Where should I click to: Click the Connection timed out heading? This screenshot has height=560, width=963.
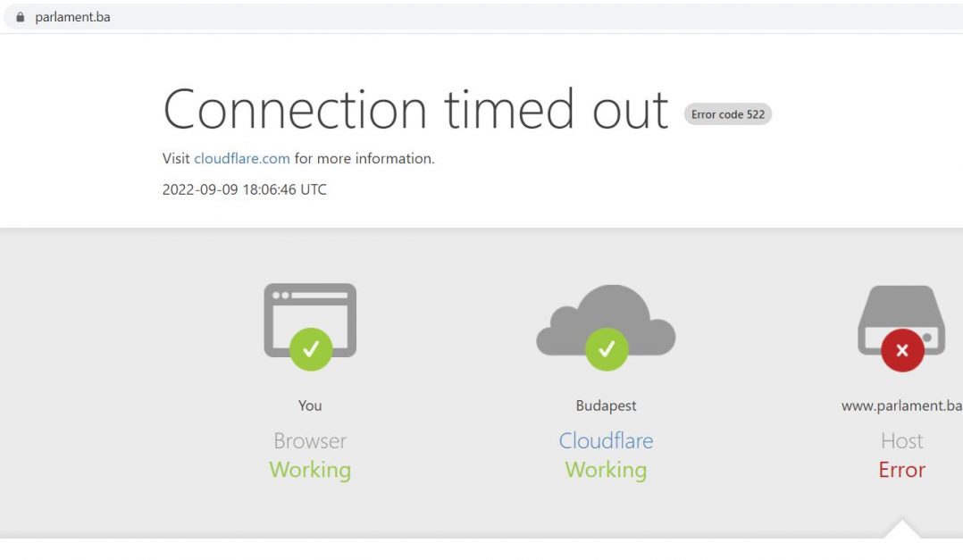coord(415,110)
